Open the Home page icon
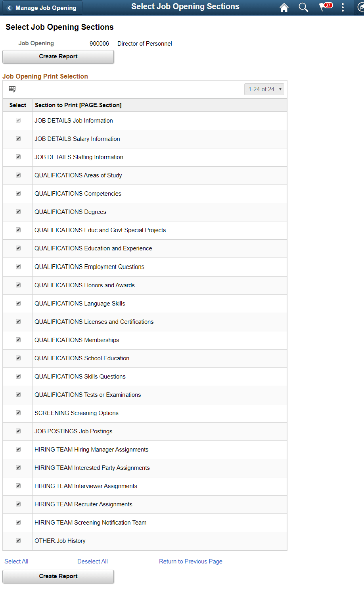 284,8
